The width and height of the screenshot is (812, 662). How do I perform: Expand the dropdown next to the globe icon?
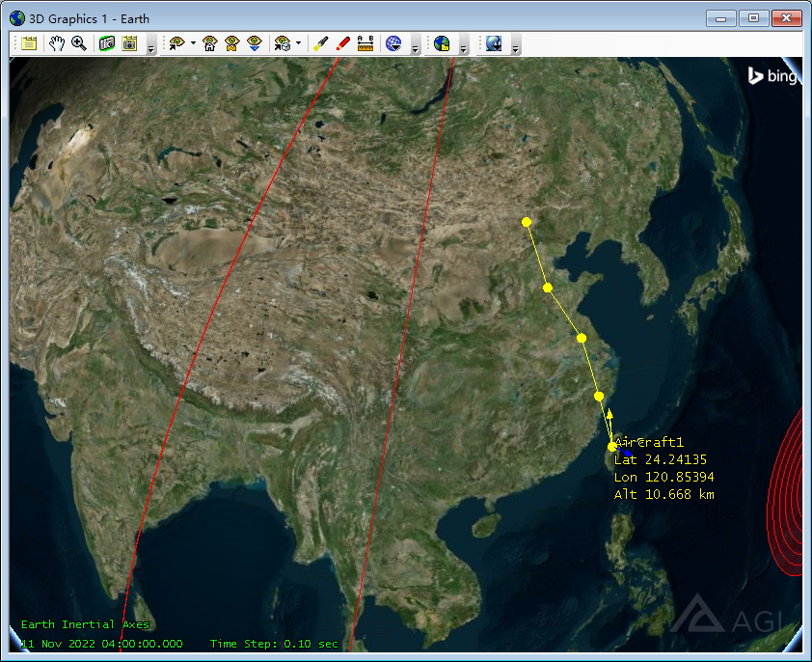415,45
